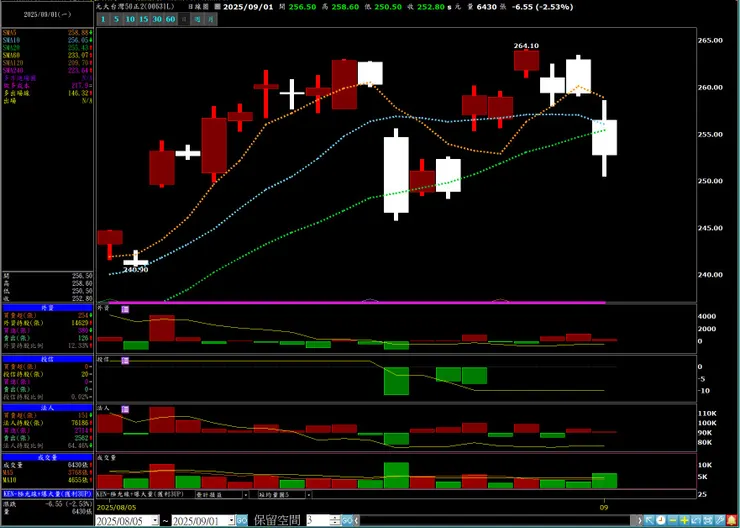
Task: Click the 保留空間 spinner arrows
Action: [x=336, y=520]
